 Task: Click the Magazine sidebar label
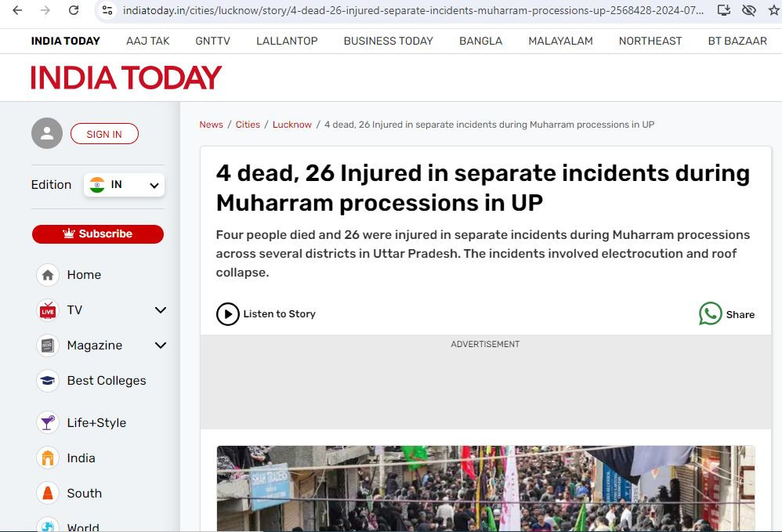95,345
